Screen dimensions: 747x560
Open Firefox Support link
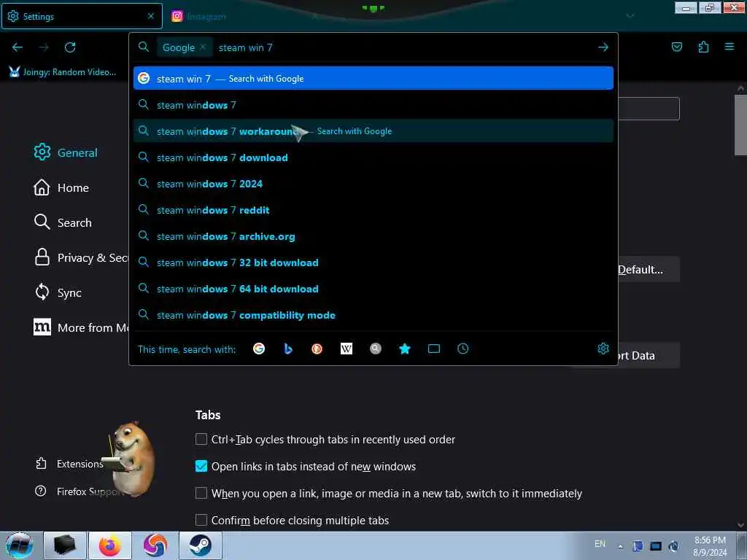tap(79, 491)
